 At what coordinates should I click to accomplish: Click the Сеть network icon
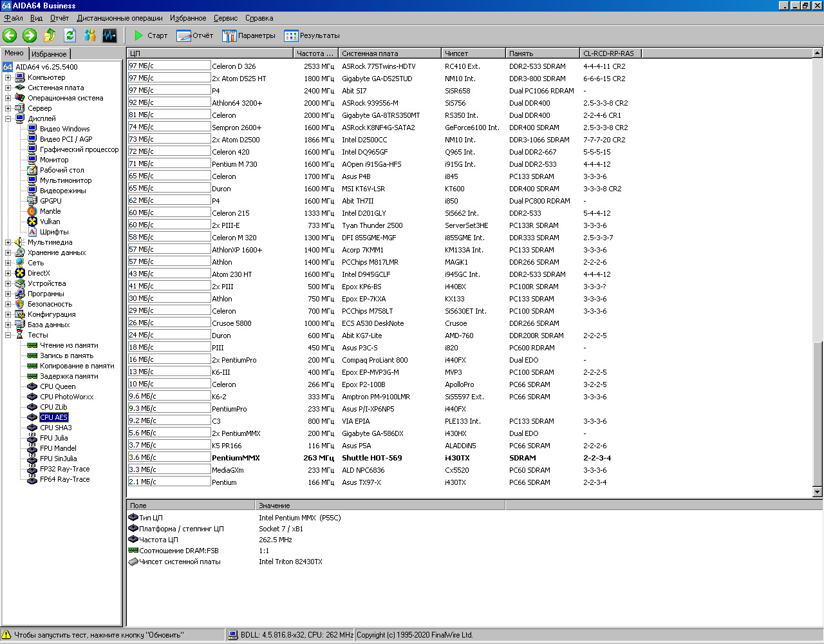coord(20,263)
